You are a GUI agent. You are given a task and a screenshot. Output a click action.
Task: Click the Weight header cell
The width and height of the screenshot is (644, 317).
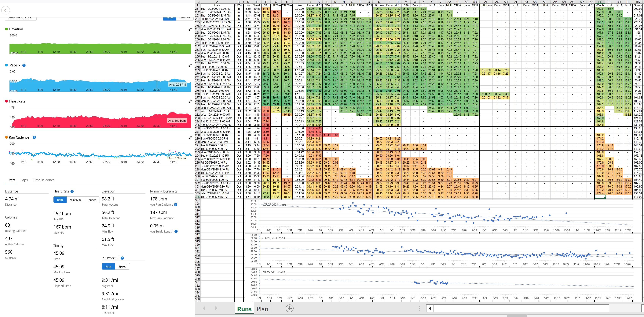pyautogui.click(x=600, y=5)
